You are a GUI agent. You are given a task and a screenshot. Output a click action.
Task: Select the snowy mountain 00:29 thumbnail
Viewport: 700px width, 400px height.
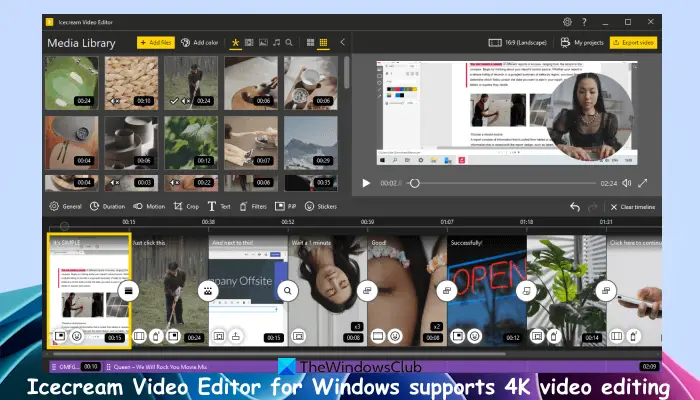(311, 143)
